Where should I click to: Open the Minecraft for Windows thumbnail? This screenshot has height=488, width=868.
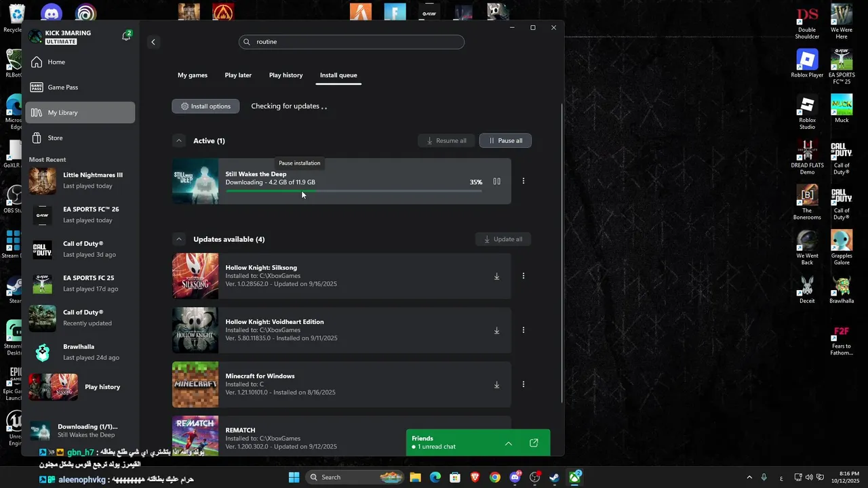[195, 384]
